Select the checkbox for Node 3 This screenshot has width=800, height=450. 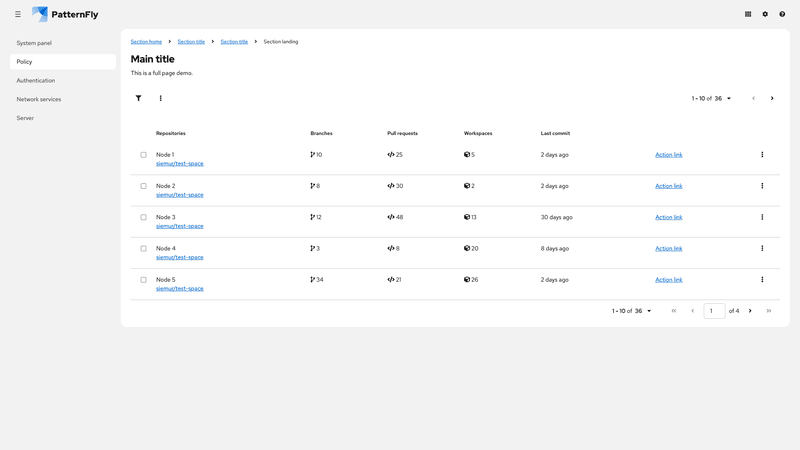coord(143,217)
